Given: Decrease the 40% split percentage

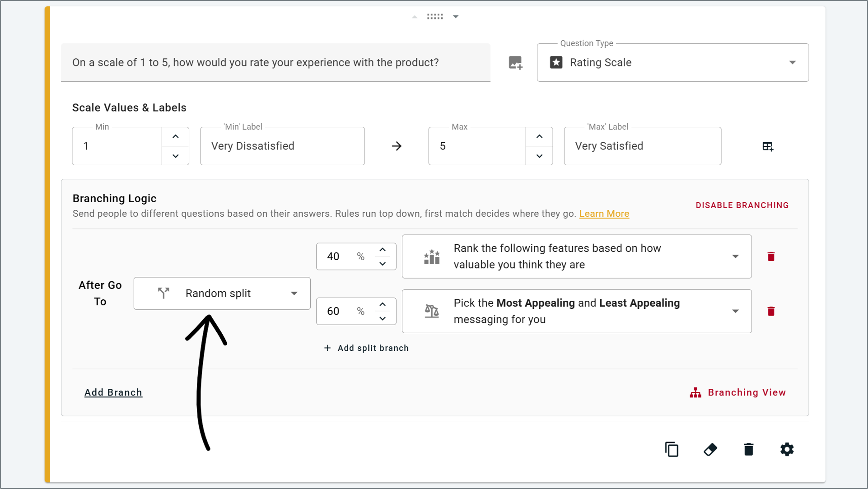Looking at the screenshot, I should (x=383, y=264).
